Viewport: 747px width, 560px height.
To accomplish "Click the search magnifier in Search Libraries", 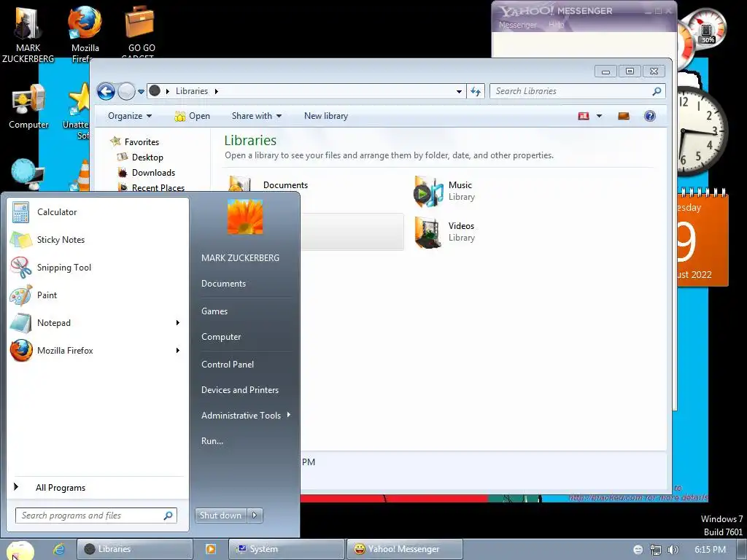I will (657, 91).
